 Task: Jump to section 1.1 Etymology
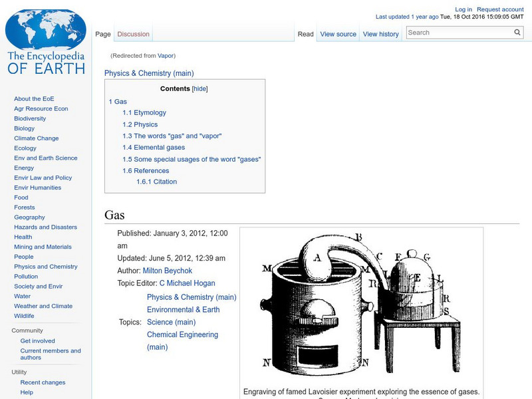tap(144, 112)
